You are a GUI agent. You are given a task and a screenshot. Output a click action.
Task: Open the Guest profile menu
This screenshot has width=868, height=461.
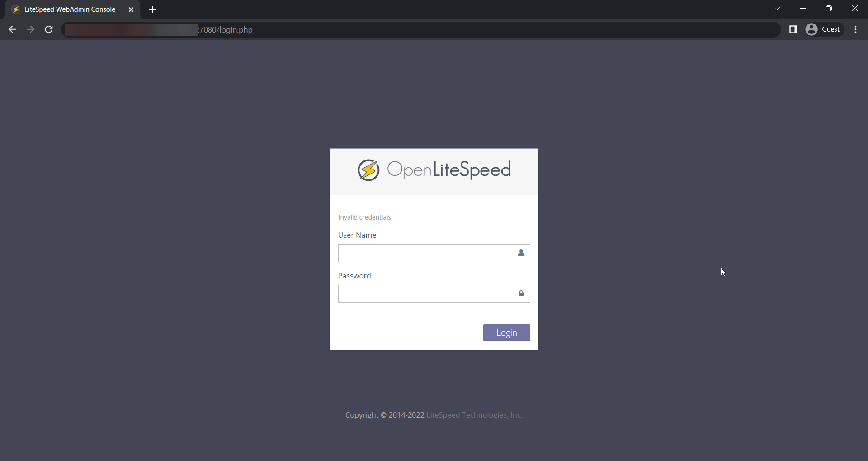pyautogui.click(x=824, y=29)
